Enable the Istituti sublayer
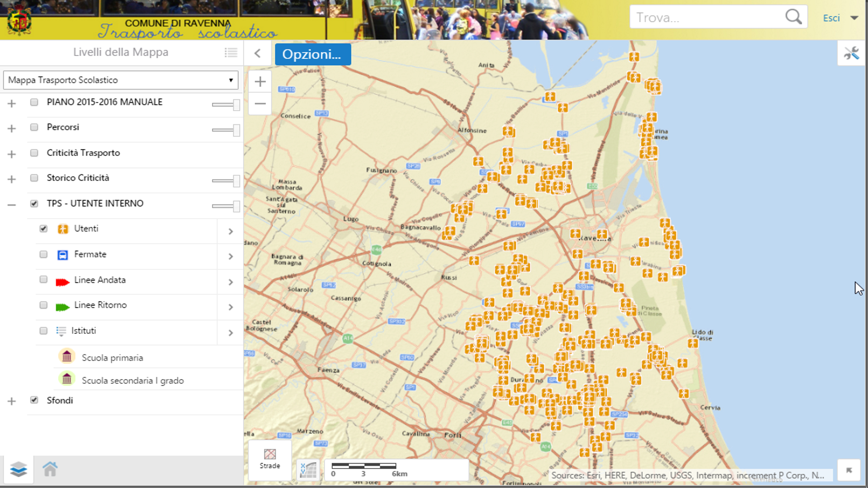 pyautogui.click(x=43, y=330)
